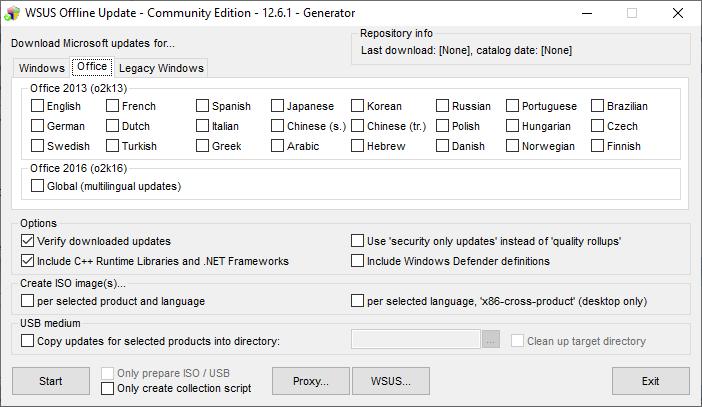Select the Office tab
Image resolution: width=702 pixels, height=407 pixels.
click(92, 66)
